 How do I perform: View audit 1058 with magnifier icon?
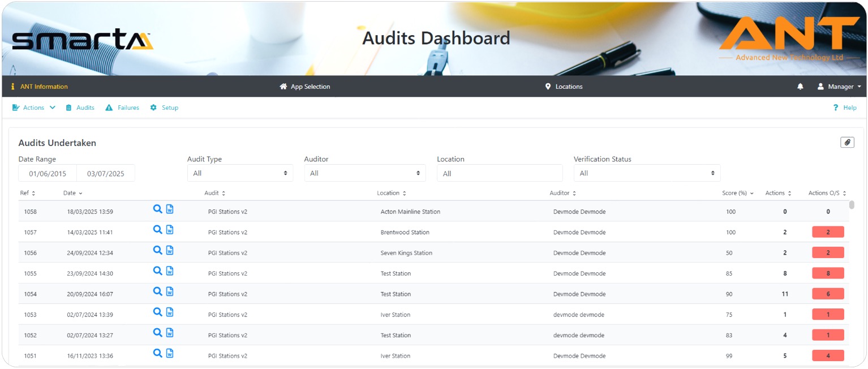point(158,209)
